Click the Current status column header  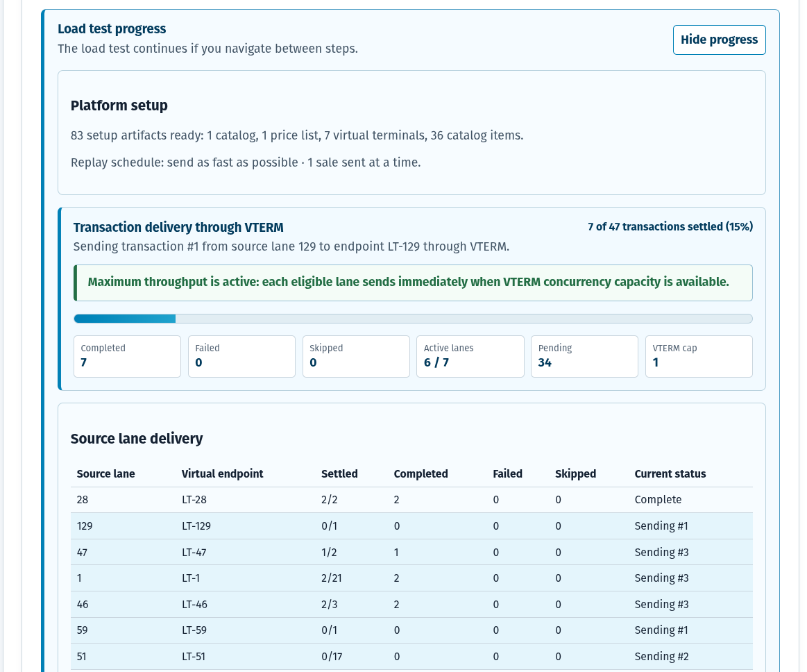(x=670, y=473)
